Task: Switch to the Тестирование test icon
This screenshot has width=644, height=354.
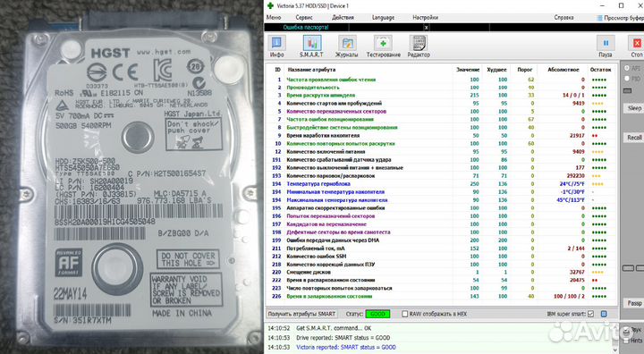Action: point(383,46)
